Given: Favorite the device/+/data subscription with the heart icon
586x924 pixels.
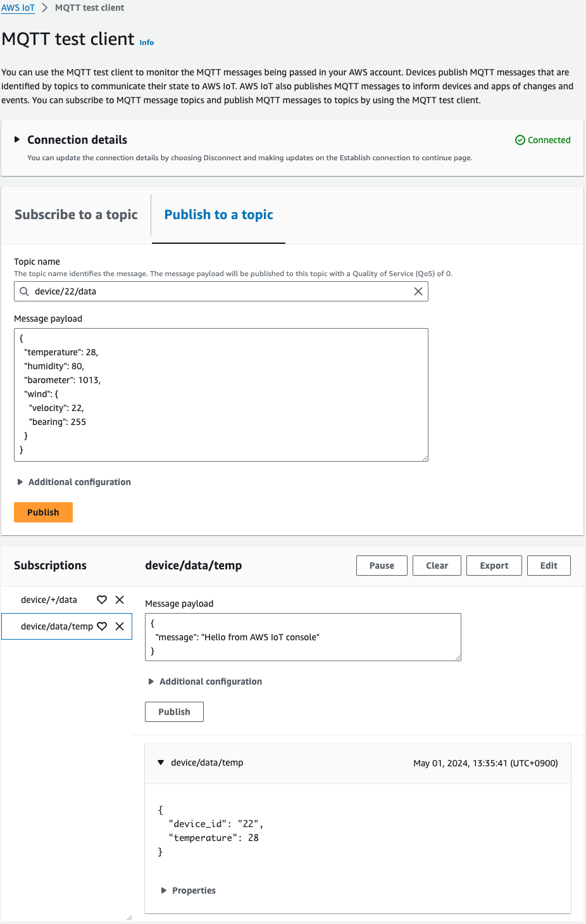Looking at the screenshot, I should [x=102, y=599].
